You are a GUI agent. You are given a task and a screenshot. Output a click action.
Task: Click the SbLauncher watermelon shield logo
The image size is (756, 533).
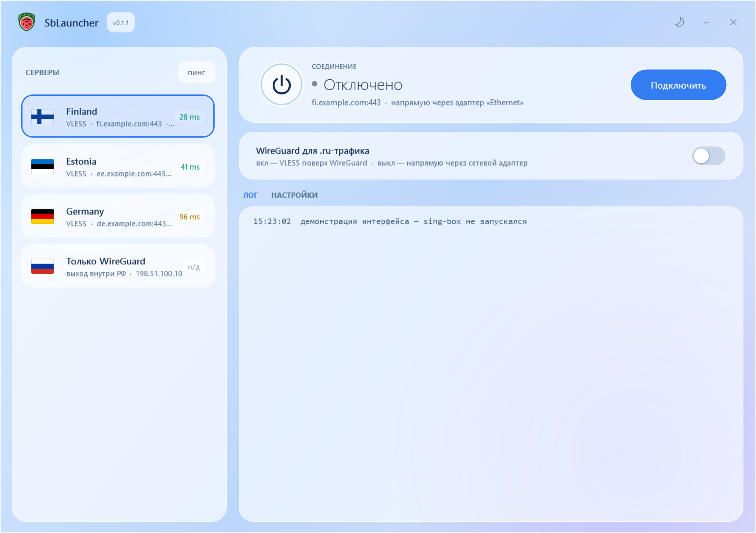27,22
